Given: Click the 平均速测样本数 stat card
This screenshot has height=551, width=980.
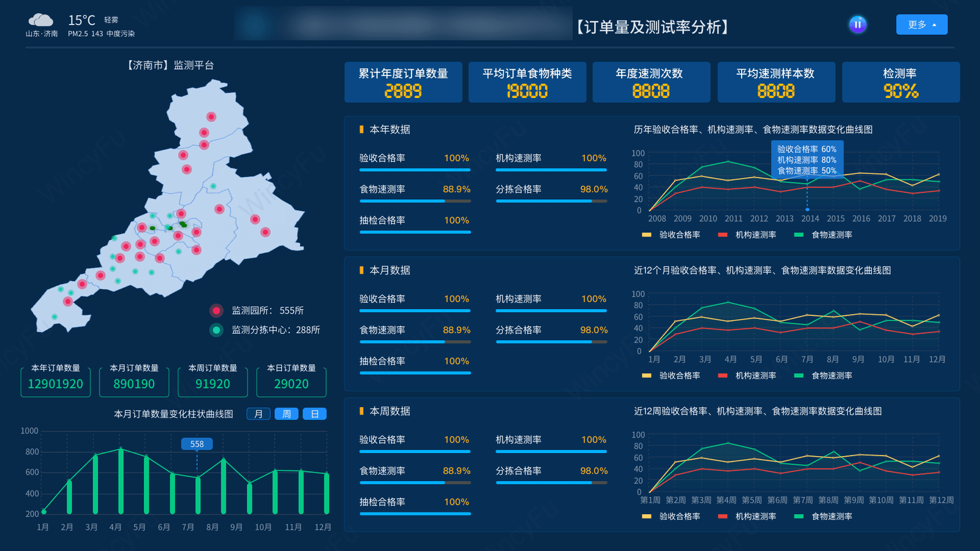Looking at the screenshot, I should point(776,82).
